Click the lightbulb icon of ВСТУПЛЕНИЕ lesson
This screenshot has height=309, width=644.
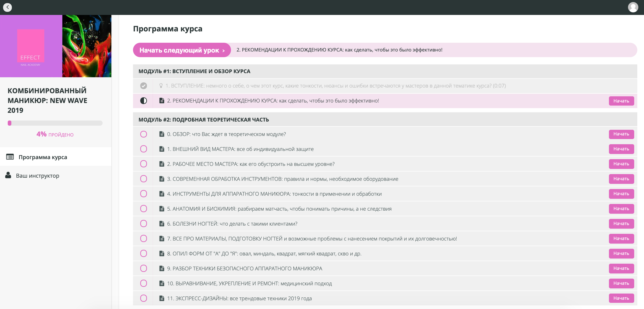click(161, 85)
